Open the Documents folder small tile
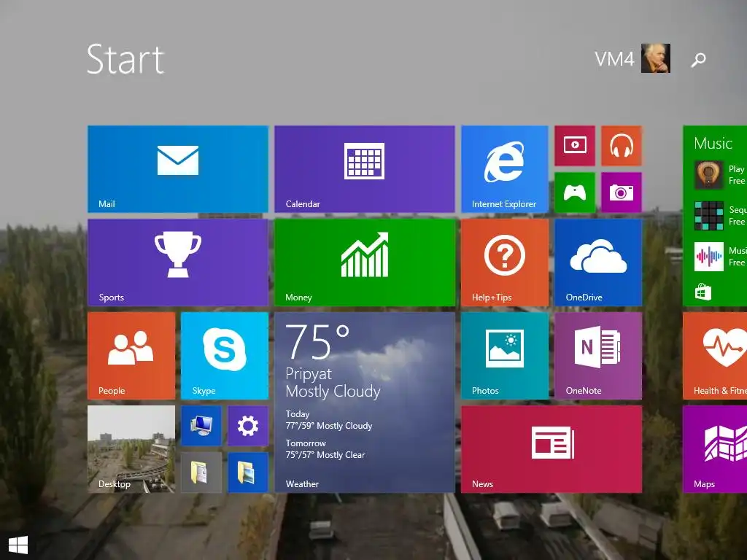747x560 pixels. coord(201,472)
